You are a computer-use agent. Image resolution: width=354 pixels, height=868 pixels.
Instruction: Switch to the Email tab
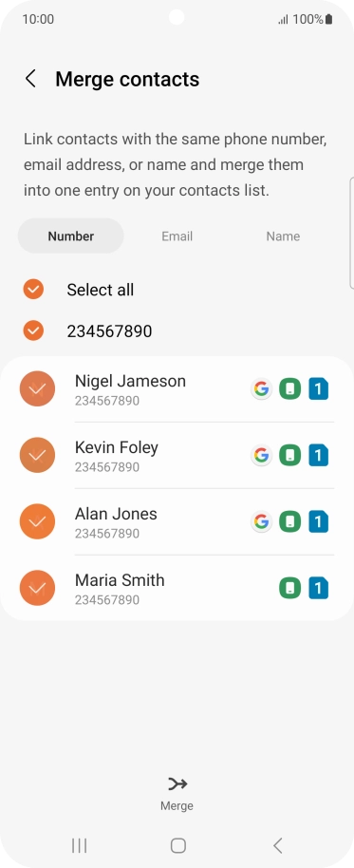[177, 236]
